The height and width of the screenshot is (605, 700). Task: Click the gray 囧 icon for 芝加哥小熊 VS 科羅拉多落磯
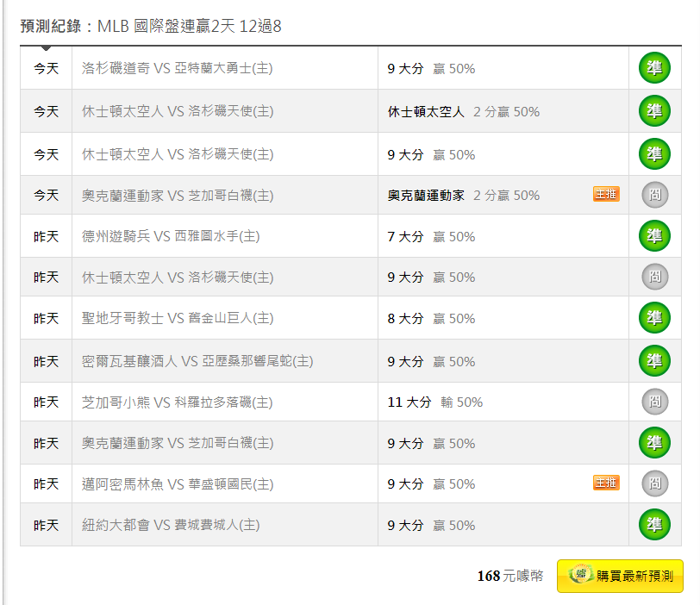(655, 402)
